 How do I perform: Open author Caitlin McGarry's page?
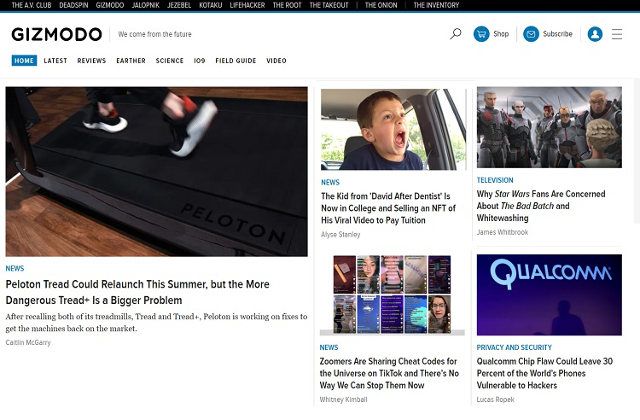(28, 342)
